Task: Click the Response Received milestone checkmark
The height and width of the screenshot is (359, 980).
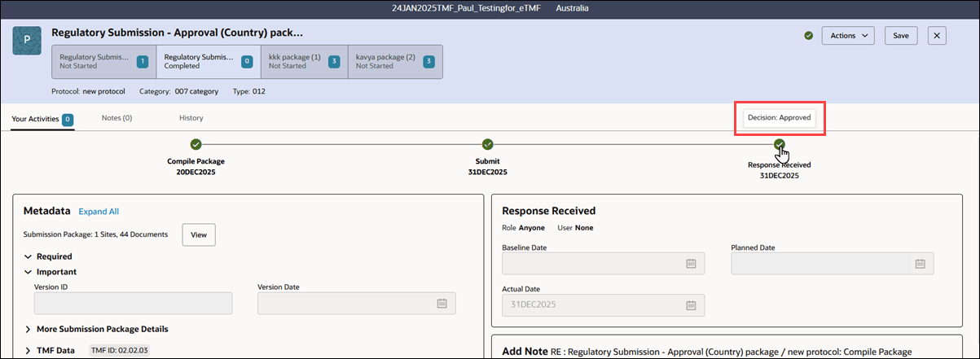Action: pyautogui.click(x=779, y=144)
